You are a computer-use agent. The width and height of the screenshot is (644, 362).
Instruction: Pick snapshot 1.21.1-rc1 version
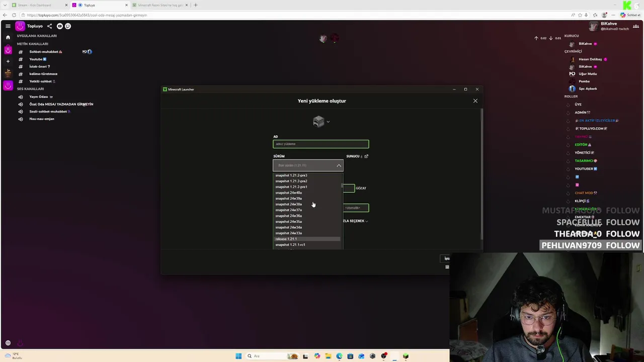click(307, 245)
